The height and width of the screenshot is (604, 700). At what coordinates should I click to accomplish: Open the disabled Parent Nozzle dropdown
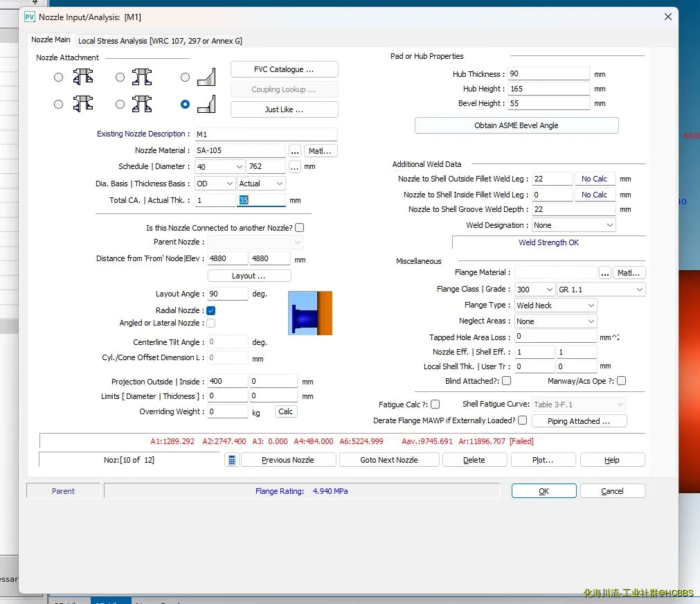tap(255, 242)
